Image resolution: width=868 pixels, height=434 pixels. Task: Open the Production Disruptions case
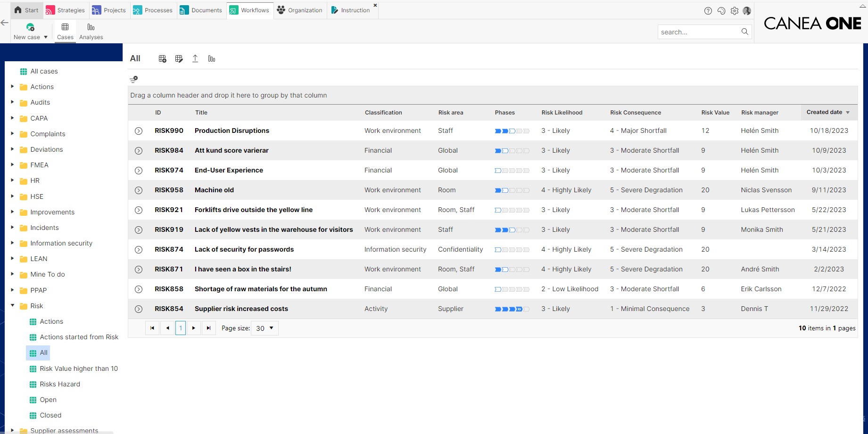pyautogui.click(x=231, y=131)
